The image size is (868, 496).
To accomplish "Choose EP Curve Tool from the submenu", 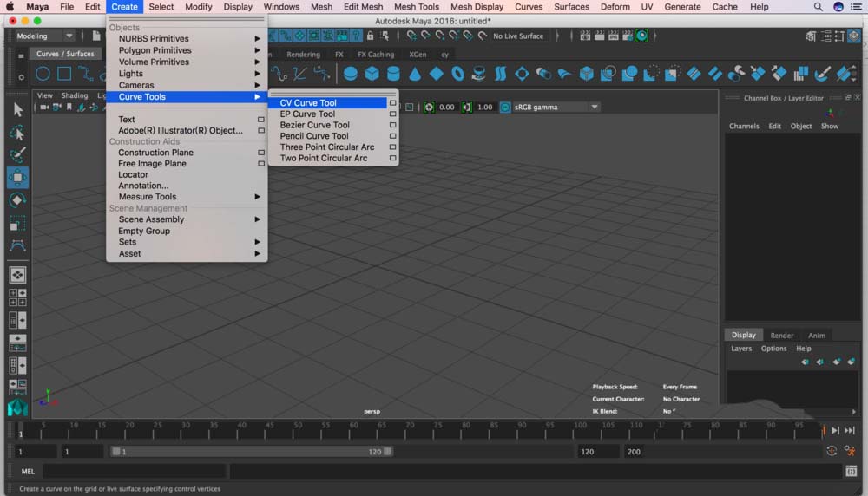I will tap(307, 114).
